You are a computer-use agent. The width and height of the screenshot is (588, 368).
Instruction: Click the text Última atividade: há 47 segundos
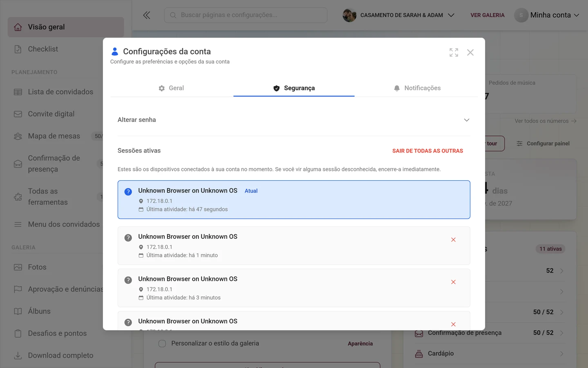[x=187, y=209]
